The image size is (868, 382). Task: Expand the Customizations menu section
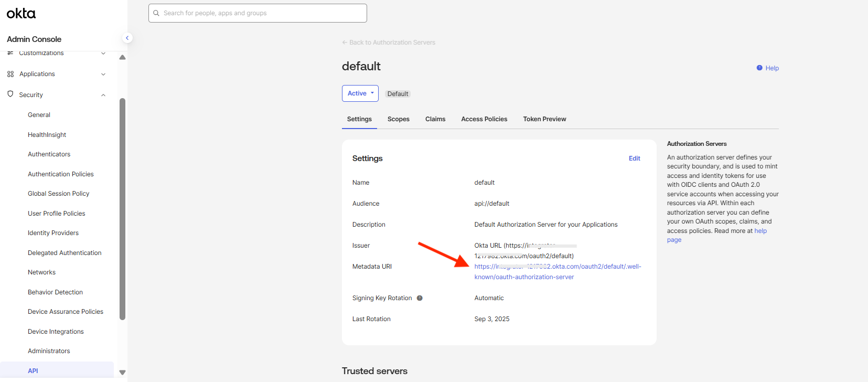coord(103,54)
